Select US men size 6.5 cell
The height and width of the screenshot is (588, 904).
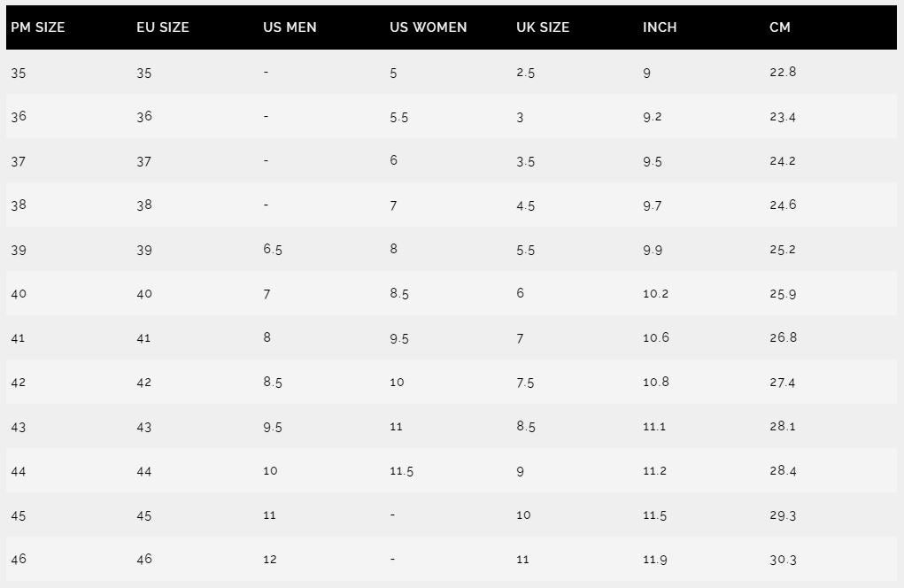pyautogui.click(x=272, y=249)
